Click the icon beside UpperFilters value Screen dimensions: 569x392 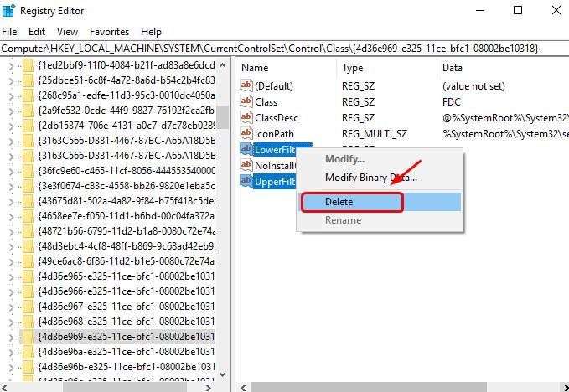[246, 181]
